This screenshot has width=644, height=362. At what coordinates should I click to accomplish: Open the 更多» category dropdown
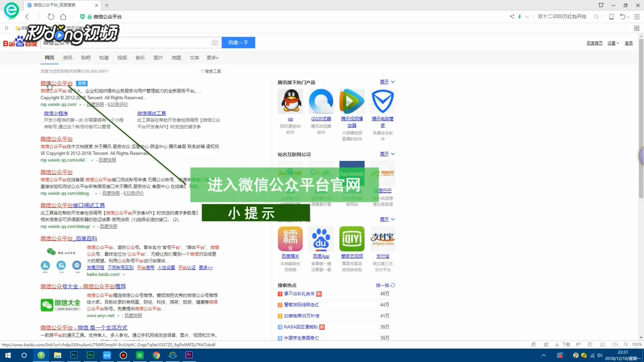click(x=212, y=58)
